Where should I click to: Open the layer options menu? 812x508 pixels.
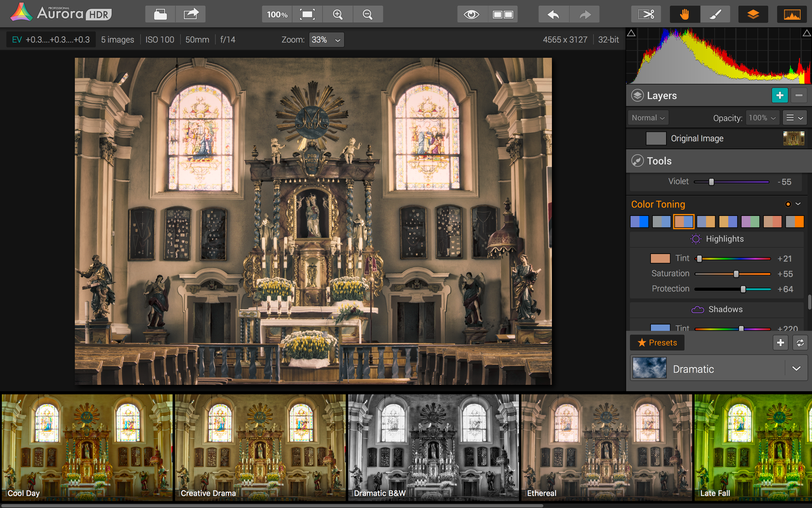795,118
